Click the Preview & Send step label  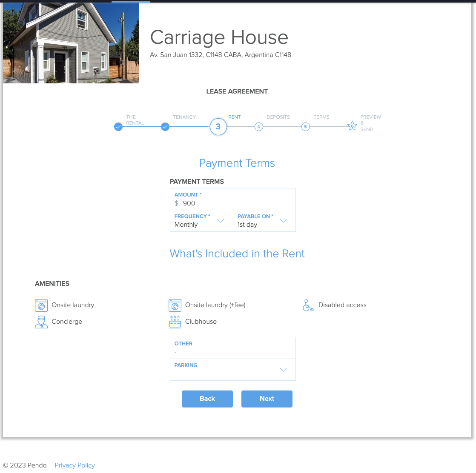[370, 123]
